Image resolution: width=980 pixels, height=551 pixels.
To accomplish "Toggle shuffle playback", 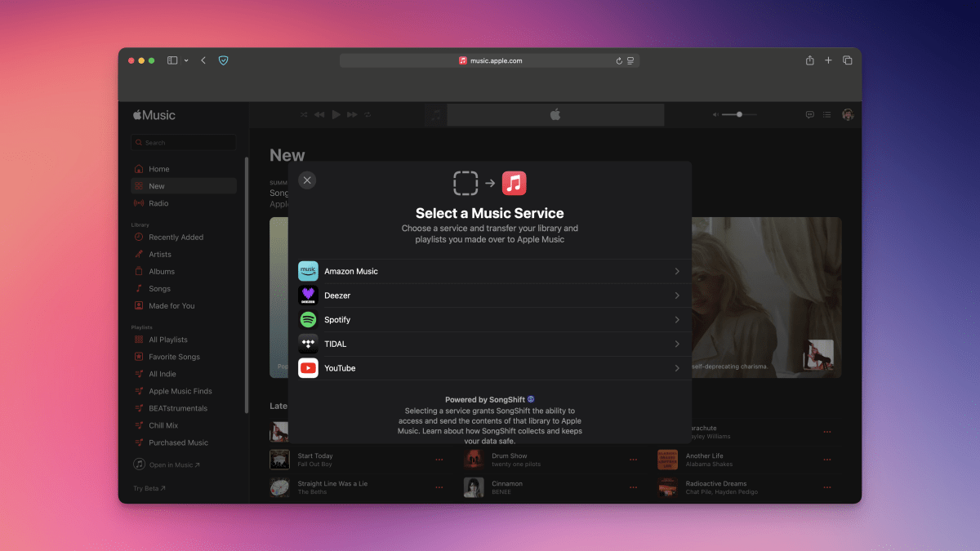I will tap(304, 115).
